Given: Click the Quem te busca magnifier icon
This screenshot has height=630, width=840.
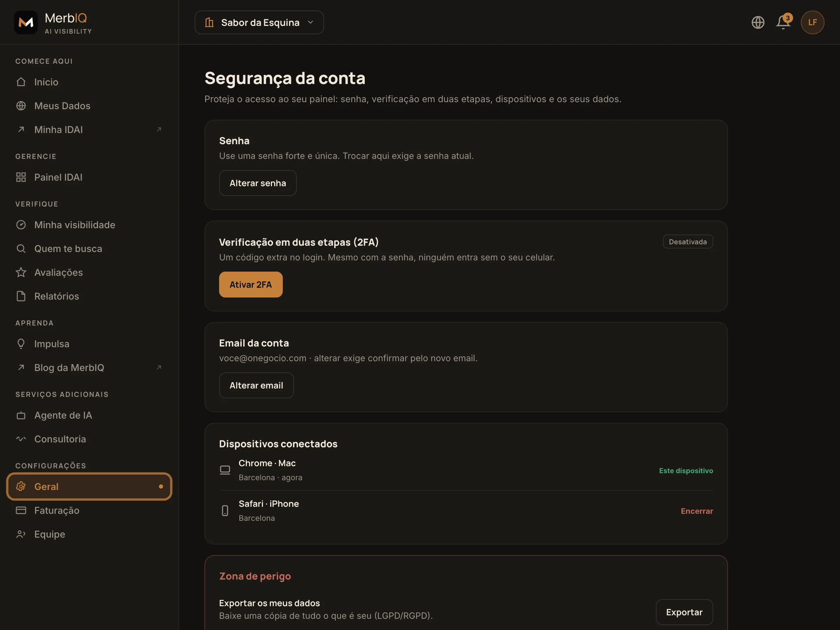Looking at the screenshot, I should click(21, 249).
